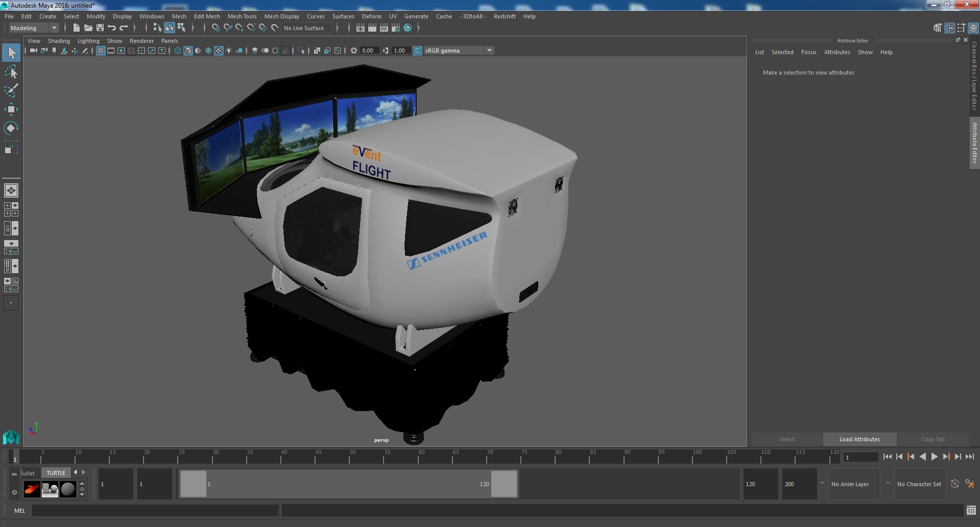Open the Redshift menu
The image size is (980, 527).
pos(505,16)
